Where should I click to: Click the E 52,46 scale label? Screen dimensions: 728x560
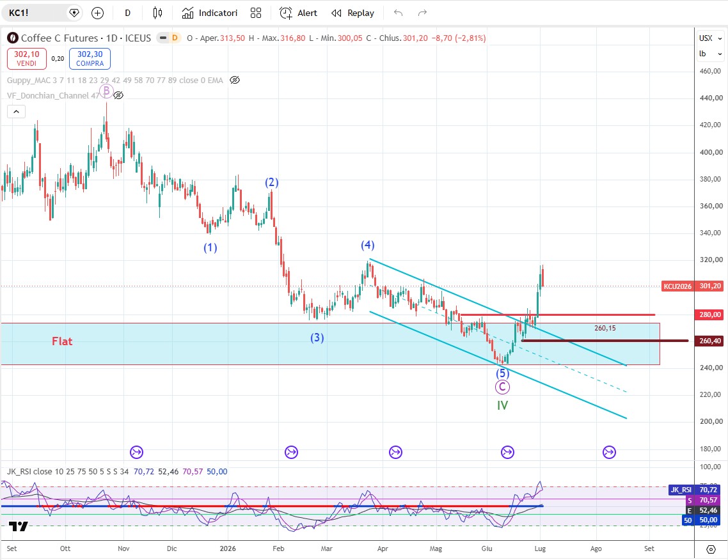click(x=703, y=510)
